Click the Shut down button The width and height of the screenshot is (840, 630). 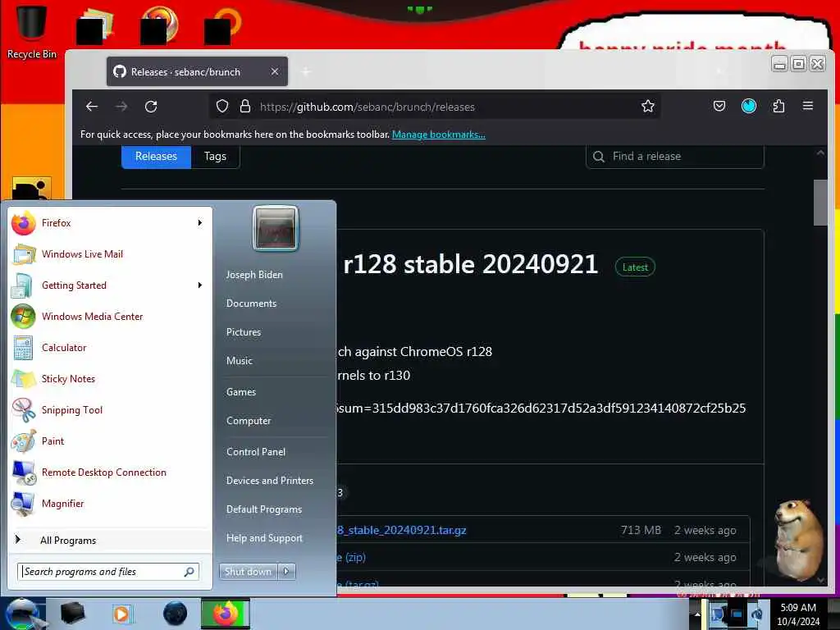click(249, 572)
